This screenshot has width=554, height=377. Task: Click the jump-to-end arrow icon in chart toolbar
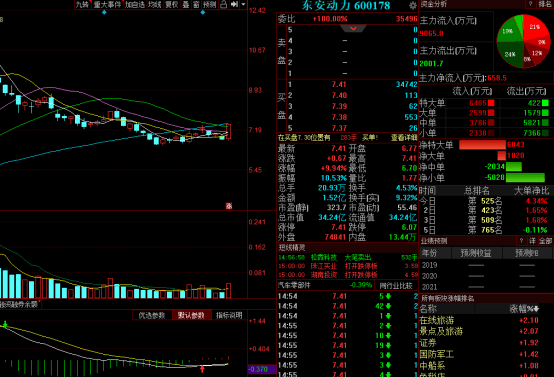coord(234,4)
